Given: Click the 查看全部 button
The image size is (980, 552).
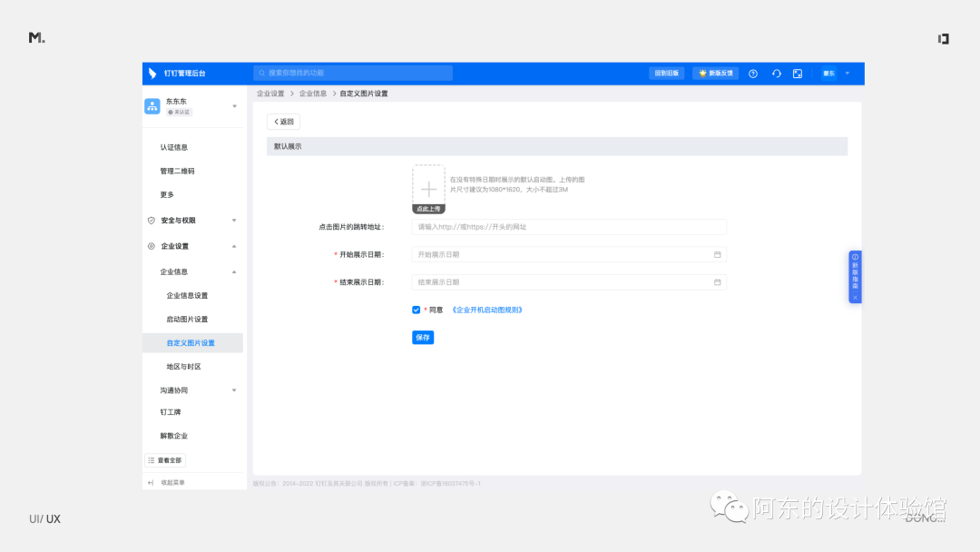Looking at the screenshot, I should 165,460.
